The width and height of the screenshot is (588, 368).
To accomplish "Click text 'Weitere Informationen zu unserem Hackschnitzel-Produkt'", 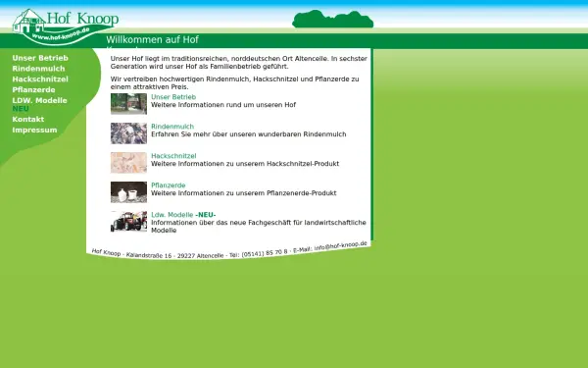I will coord(245,164).
